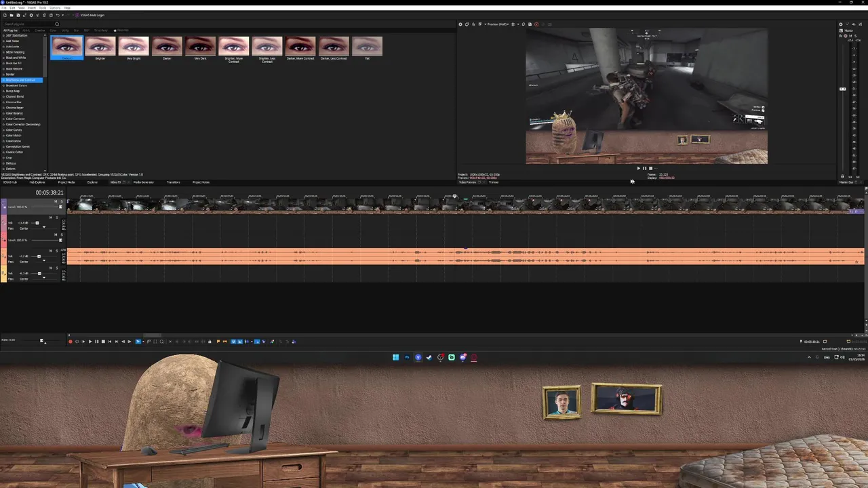868x488 pixels.
Task: Open the Preview (Half) quality dropdown
Action: coord(498,24)
